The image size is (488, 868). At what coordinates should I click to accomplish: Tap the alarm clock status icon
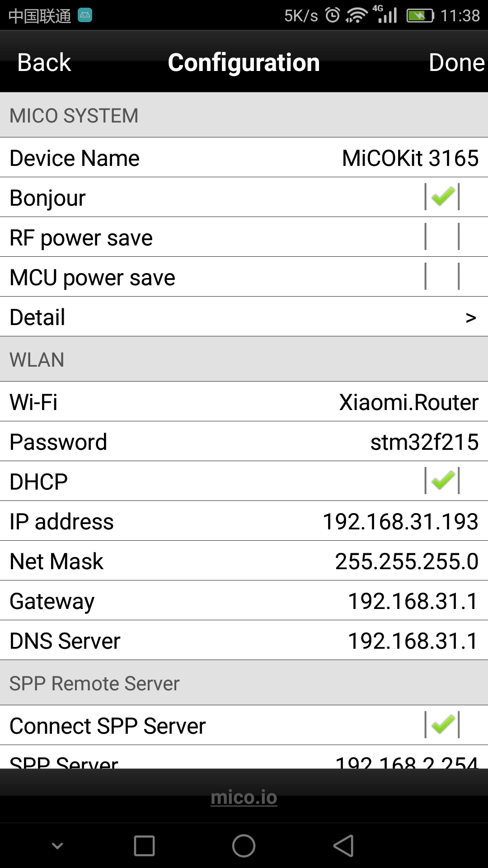[331, 14]
